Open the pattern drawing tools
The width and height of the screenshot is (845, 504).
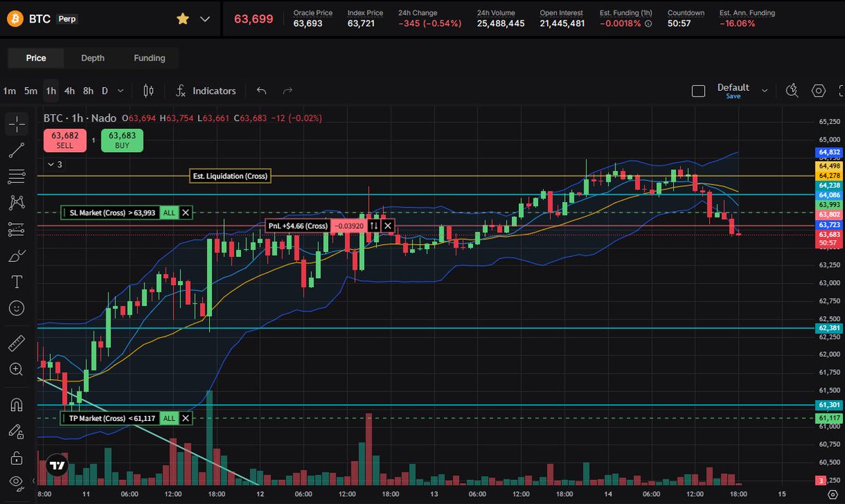17,203
